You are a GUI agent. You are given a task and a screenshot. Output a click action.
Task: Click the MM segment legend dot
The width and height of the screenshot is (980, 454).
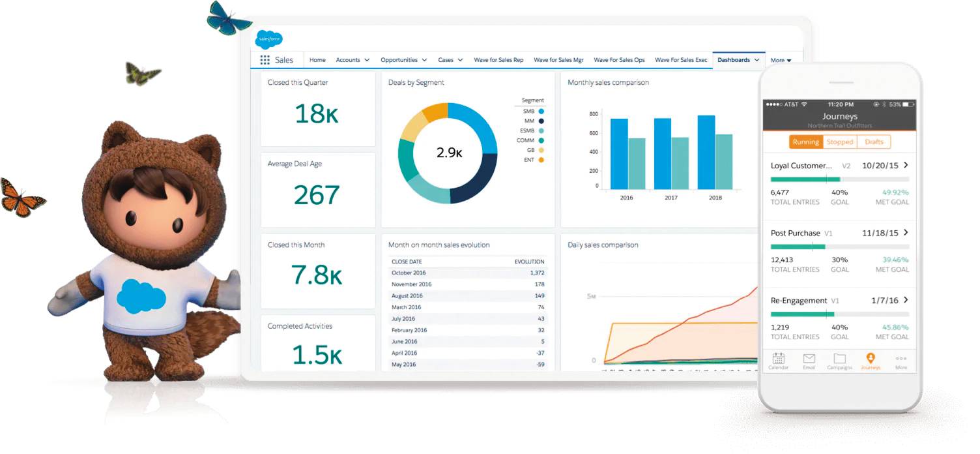pyautogui.click(x=541, y=121)
